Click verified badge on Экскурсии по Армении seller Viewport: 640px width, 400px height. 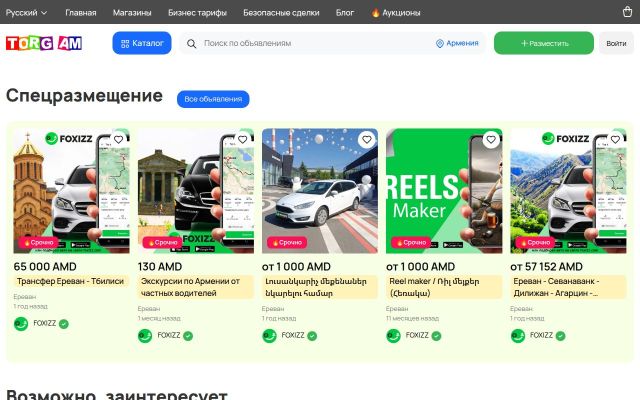coord(188,336)
